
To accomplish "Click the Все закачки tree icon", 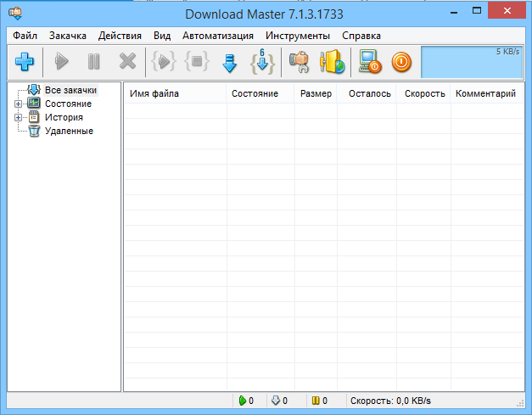I will pos(34,90).
